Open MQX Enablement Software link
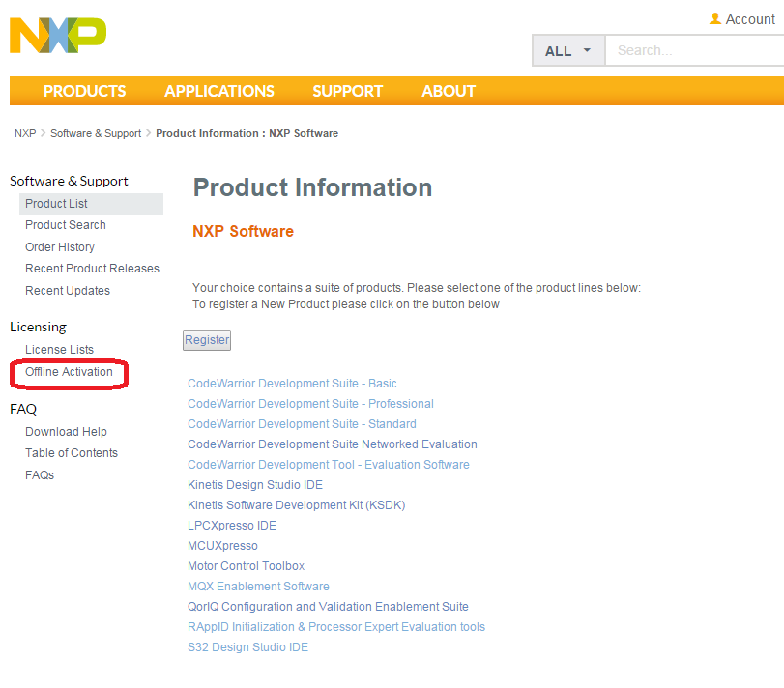Image resolution: width=784 pixels, height=688 pixels. point(258,587)
